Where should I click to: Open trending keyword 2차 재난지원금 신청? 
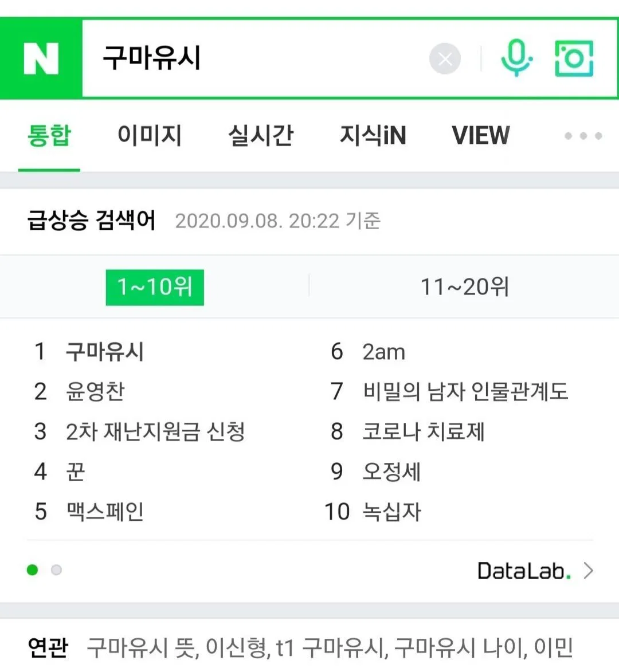coord(155,431)
